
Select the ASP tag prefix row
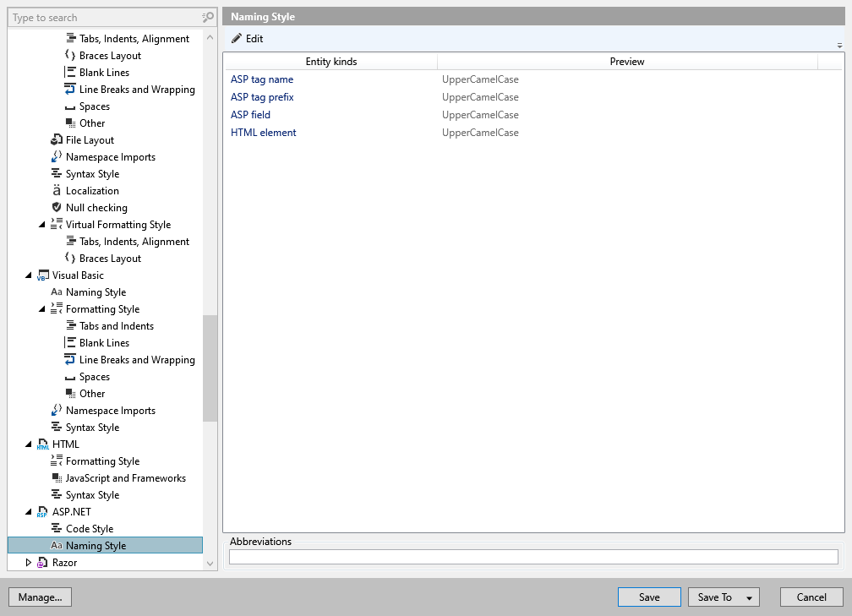click(x=262, y=97)
